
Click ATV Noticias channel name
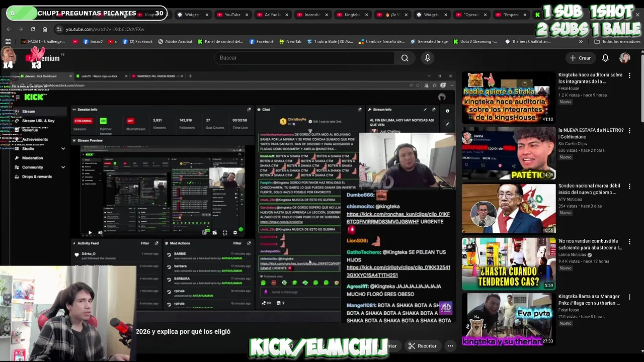click(573, 199)
